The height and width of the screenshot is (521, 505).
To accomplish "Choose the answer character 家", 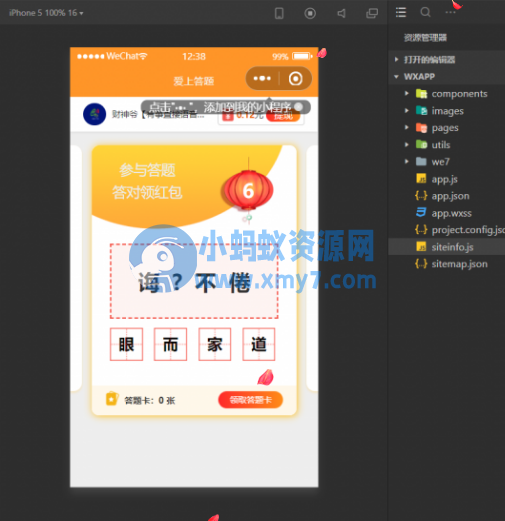I will pos(215,344).
